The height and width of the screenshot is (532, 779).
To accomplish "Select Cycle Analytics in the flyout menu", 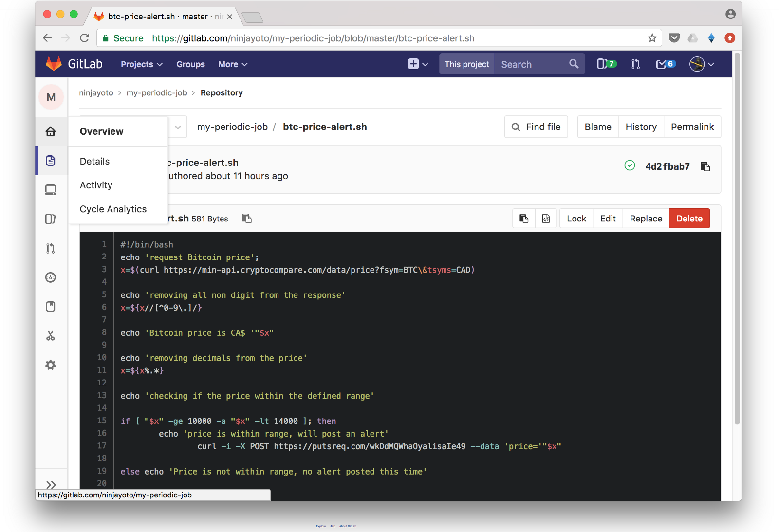I will click(113, 209).
